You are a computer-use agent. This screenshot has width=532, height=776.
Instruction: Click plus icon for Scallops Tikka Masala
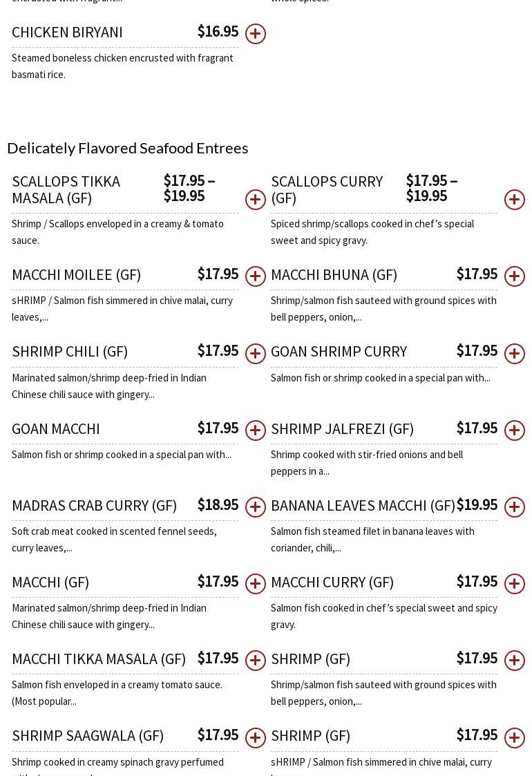pos(256,200)
